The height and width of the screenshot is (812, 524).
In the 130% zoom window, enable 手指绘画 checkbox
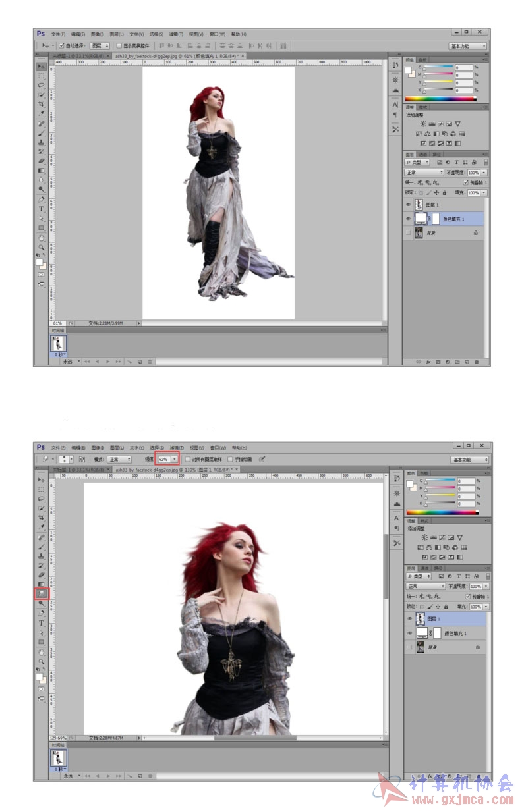(230, 459)
